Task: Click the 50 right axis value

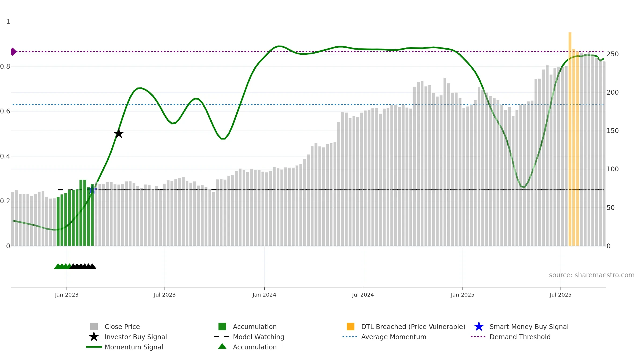Action: point(610,208)
